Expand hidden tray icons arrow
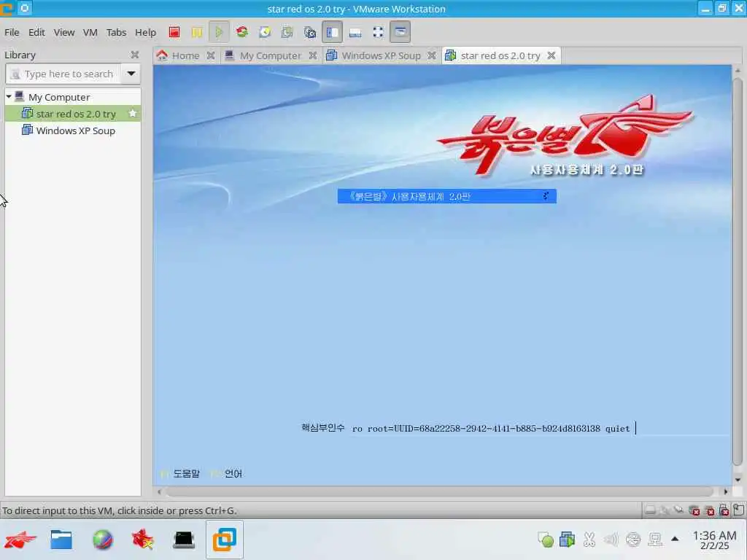 675,539
